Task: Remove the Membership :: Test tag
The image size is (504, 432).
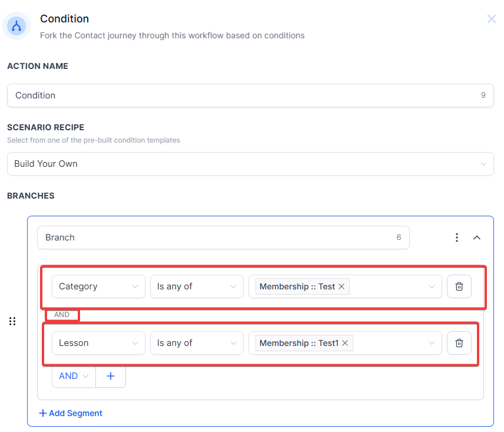Action: coord(341,286)
